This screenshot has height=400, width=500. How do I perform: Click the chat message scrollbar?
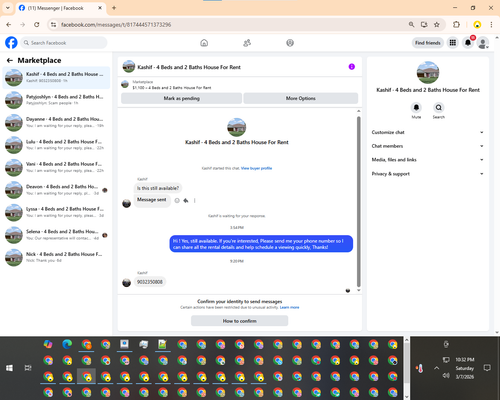[x=359, y=201]
